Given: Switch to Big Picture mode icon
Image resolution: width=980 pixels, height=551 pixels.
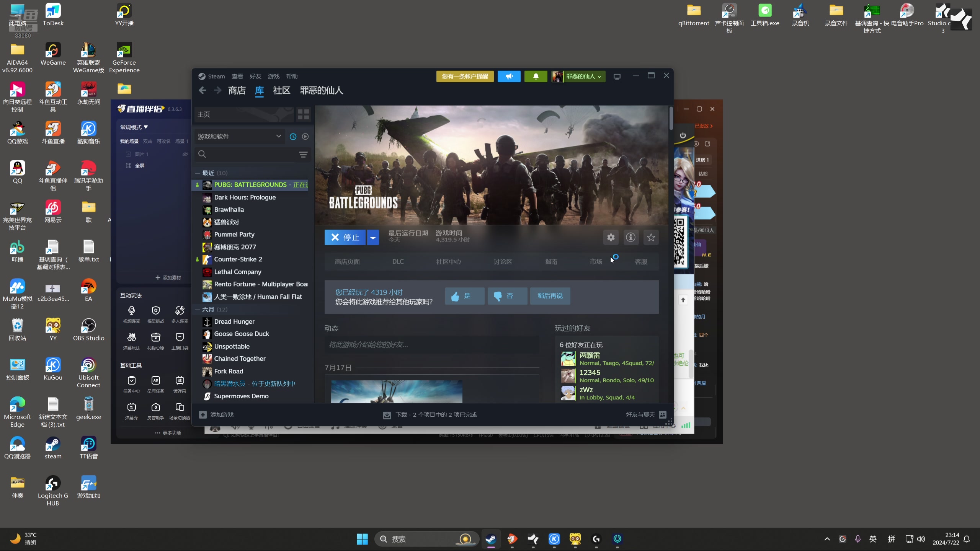Looking at the screenshot, I should coord(617,77).
